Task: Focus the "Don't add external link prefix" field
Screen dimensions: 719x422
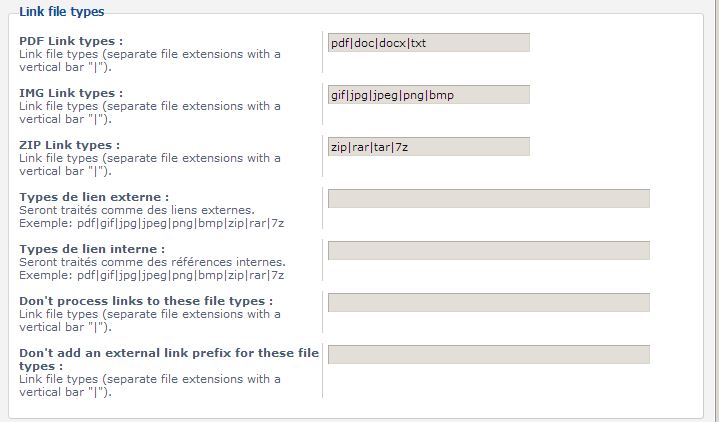Action: pyautogui.click(x=488, y=354)
